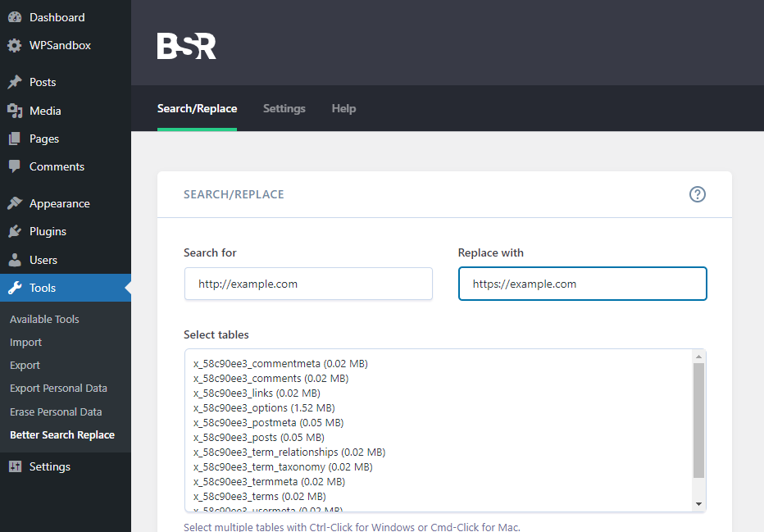Select the x_58c90ee3_links table
The width and height of the screenshot is (764, 532).
[x=257, y=393]
